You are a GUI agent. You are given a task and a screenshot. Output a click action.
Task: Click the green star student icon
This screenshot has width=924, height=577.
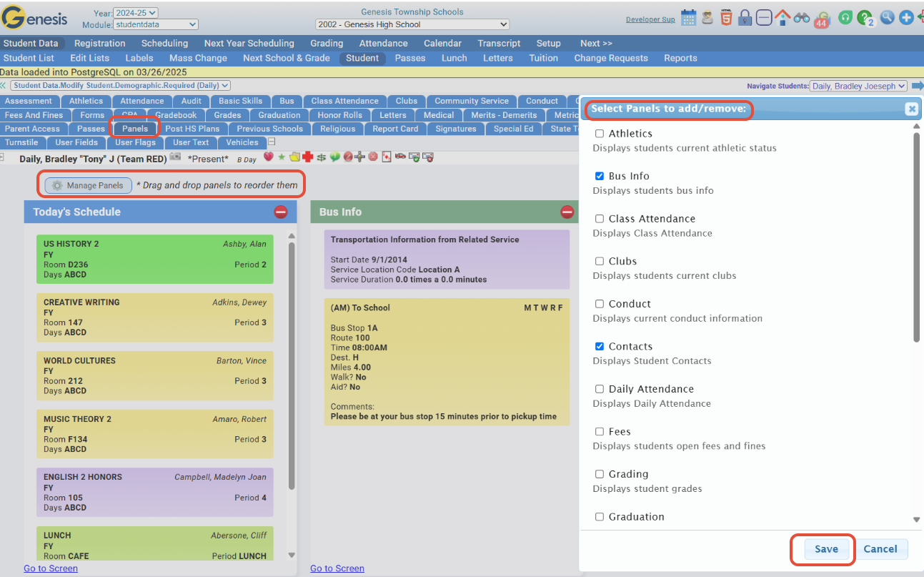(282, 157)
